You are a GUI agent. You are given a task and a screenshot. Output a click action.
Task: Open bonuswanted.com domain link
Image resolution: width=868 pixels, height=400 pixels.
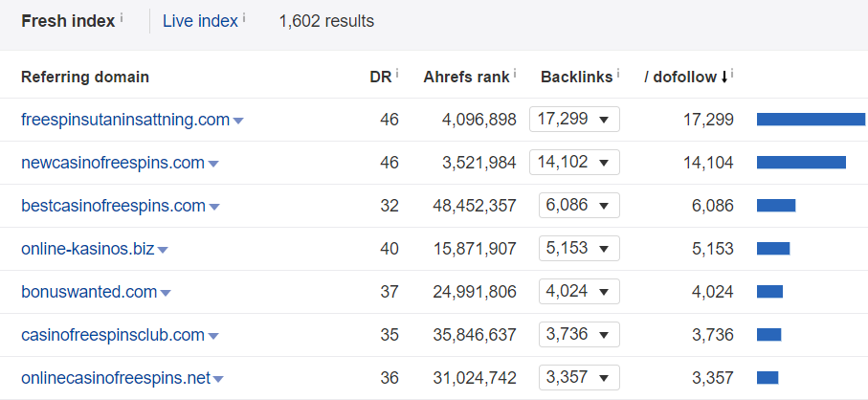(89, 292)
